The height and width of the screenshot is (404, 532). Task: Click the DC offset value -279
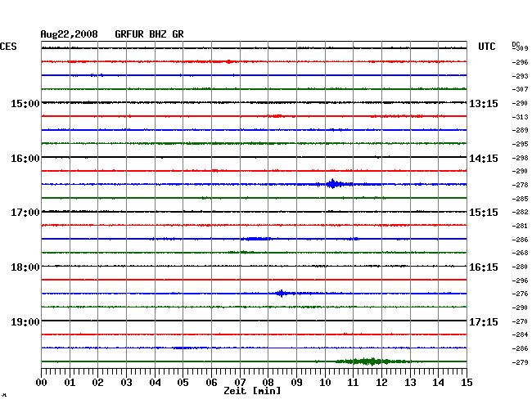[520, 362]
